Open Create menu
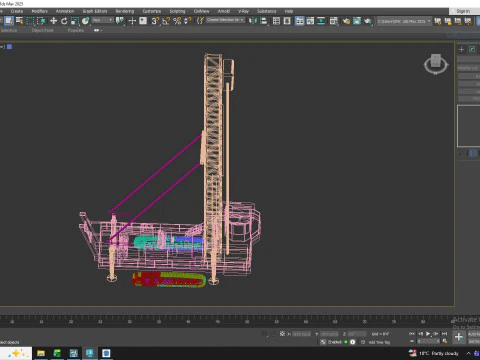480x360 pixels. [17, 11]
